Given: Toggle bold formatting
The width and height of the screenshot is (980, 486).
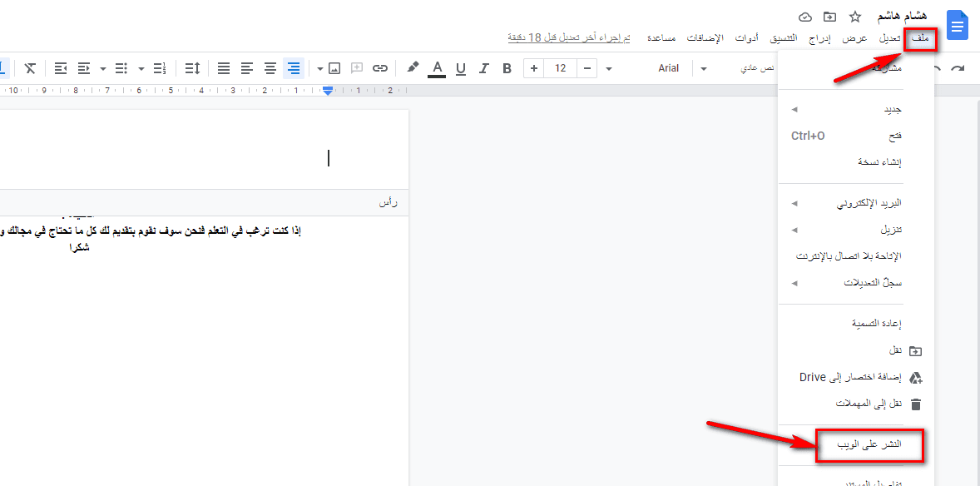Looking at the screenshot, I should pos(507,68).
